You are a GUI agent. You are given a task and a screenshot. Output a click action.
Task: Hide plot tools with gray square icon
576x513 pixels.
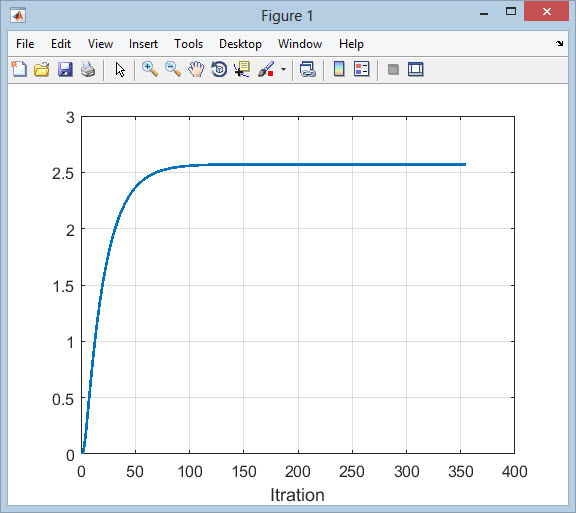[x=393, y=69]
